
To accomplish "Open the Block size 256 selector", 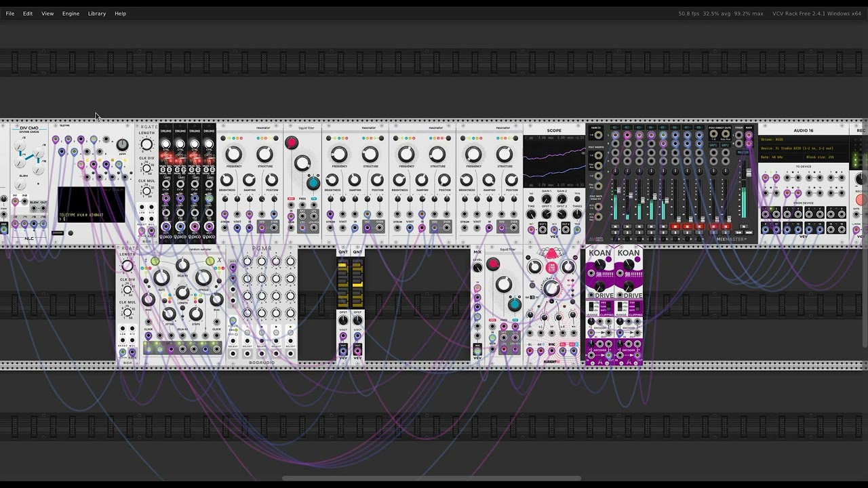I will tap(825, 157).
